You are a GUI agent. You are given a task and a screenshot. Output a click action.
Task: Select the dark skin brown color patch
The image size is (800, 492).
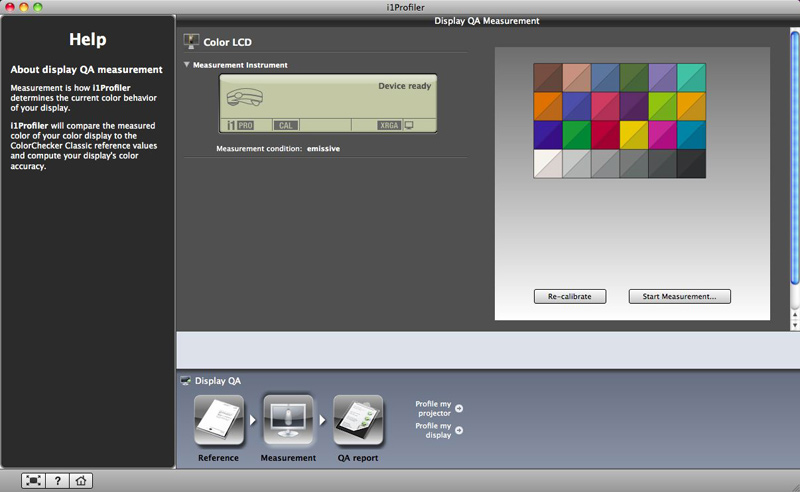tap(548, 78)
